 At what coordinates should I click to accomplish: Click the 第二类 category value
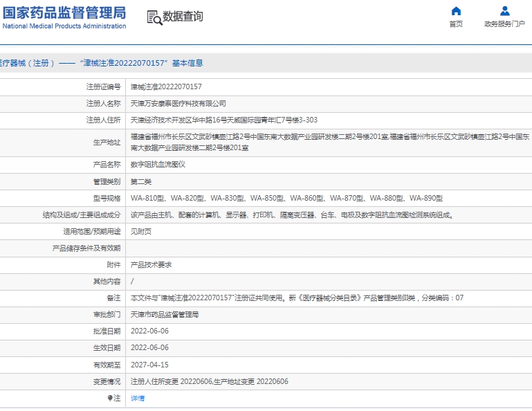click(141, 181)
